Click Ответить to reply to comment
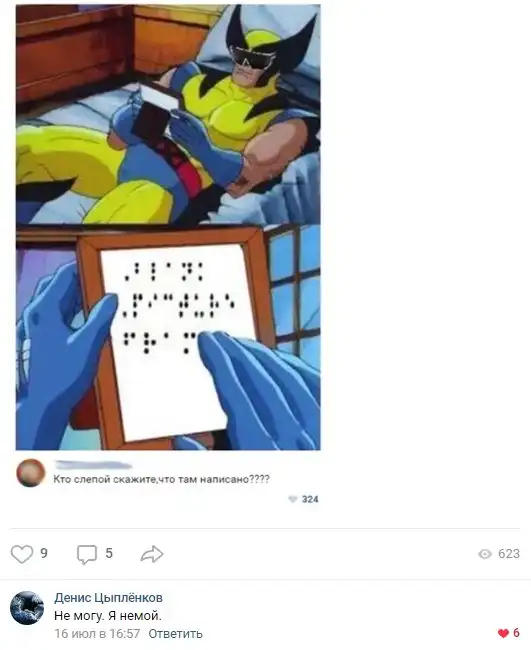 [x=175, y=633]
